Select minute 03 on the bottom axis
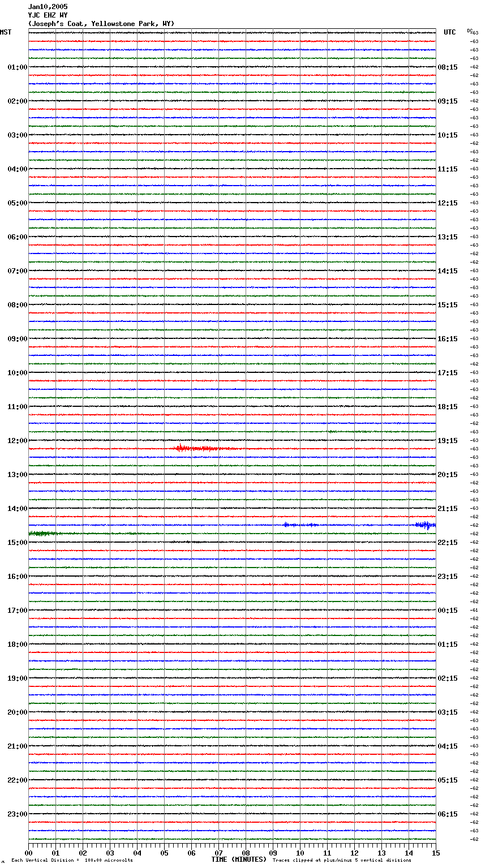 pos(110,853)
